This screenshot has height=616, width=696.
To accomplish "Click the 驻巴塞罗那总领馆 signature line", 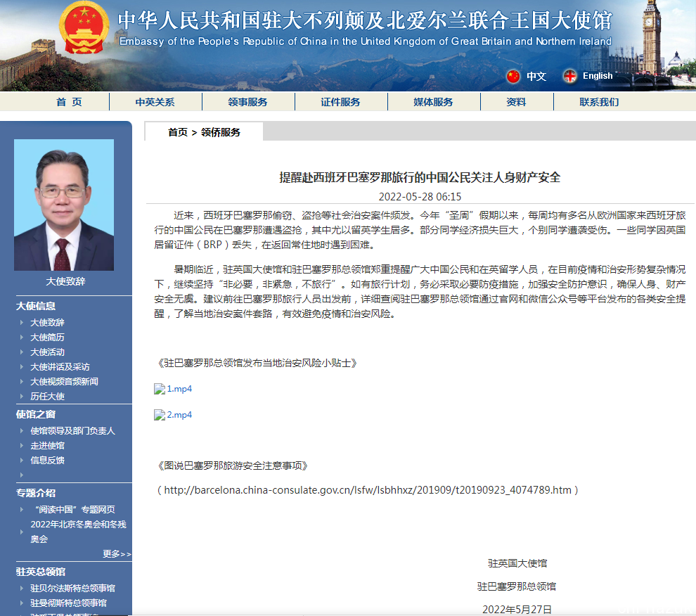I will tap(517, 586).
